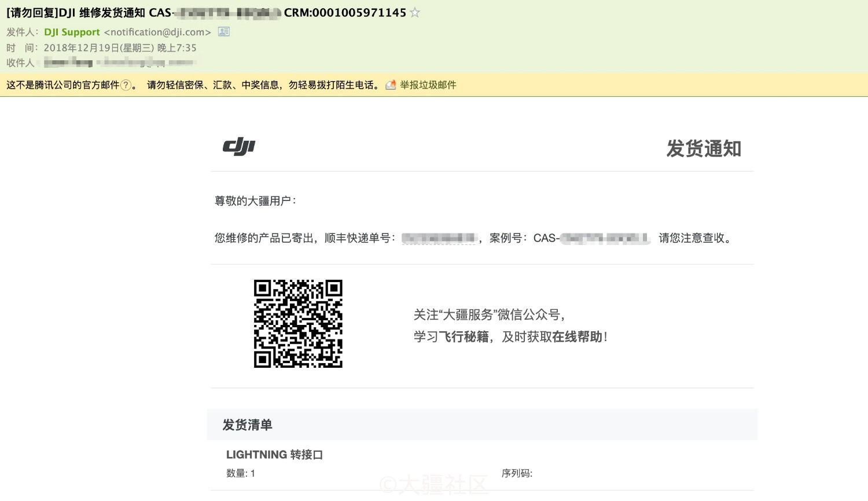This screenshot has height=501, width=868.
Task: Click the sender address notification@dji.com
Action: (x=157, y=32)
